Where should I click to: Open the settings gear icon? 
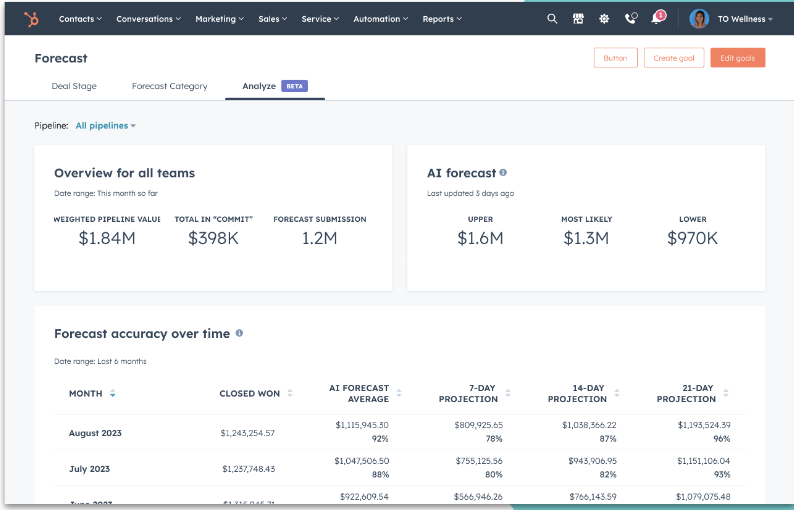(x=604, y=18)
